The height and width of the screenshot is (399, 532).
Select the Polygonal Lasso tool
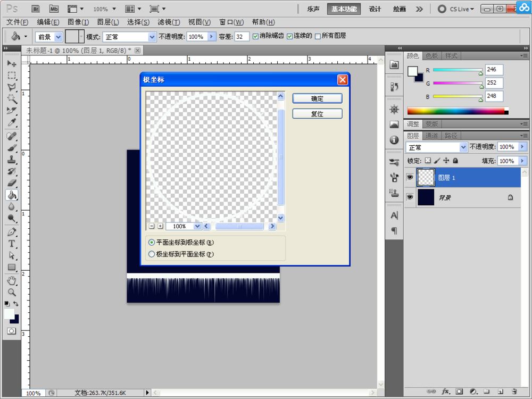click(12, 87)
